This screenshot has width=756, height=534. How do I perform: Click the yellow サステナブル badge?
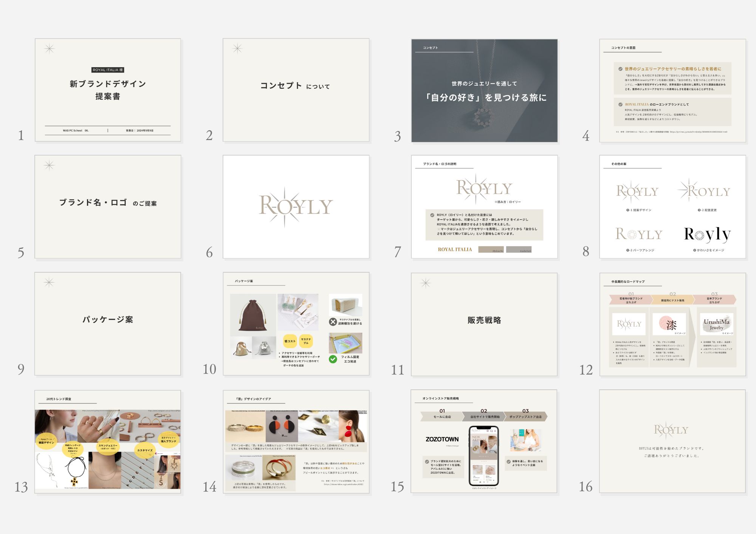(x=306, y=341)
